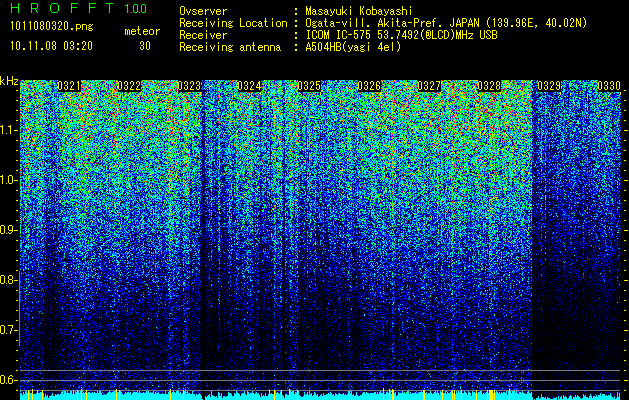This screenshot has height=400, width=629.
Task: Click the Receiving Location field label
Action: (x=233, y=23)
